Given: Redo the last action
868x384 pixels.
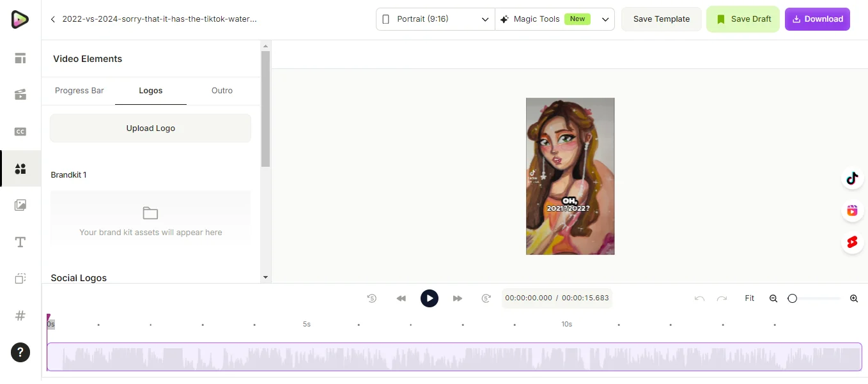Looking at the screenshot, I should coord(722,298).
